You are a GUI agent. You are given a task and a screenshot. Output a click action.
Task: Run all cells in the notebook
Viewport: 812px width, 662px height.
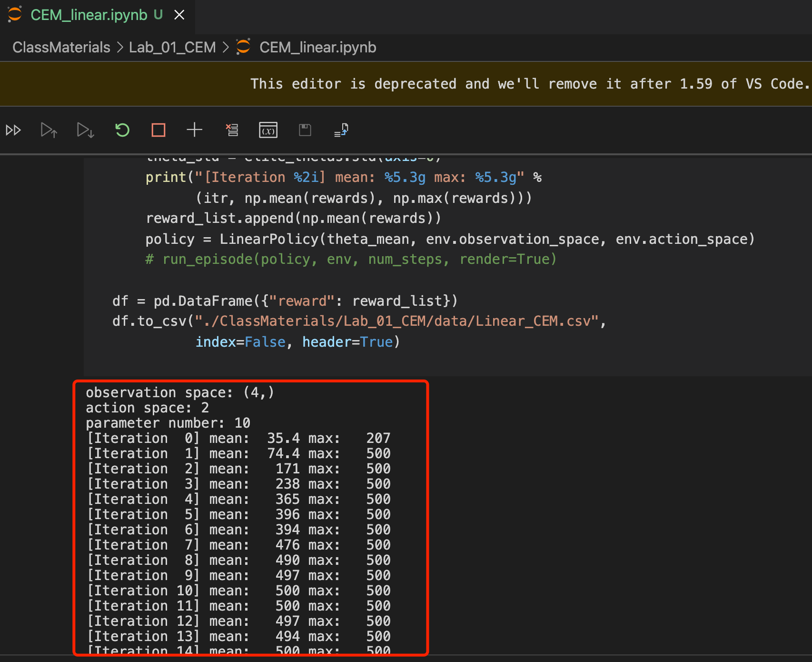(13, 130)
